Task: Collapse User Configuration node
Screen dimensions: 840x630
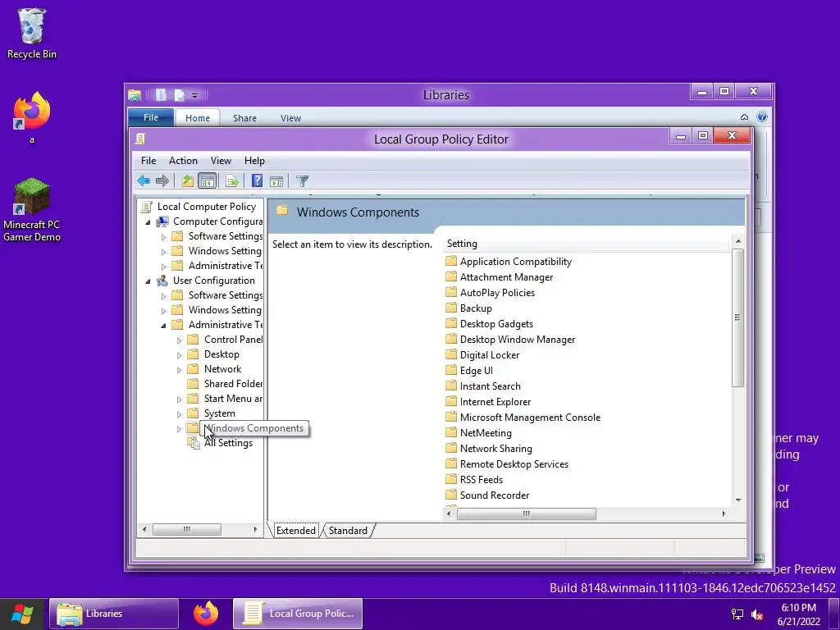Action: coord(148,281)
